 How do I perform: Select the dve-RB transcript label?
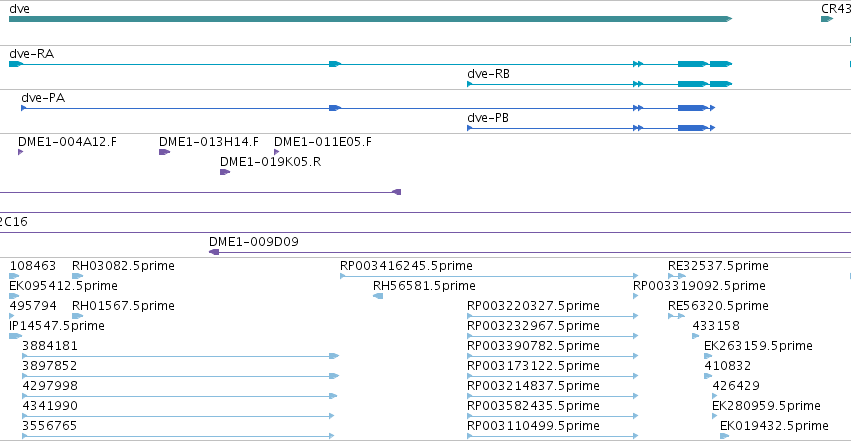(x=488, y=74)
